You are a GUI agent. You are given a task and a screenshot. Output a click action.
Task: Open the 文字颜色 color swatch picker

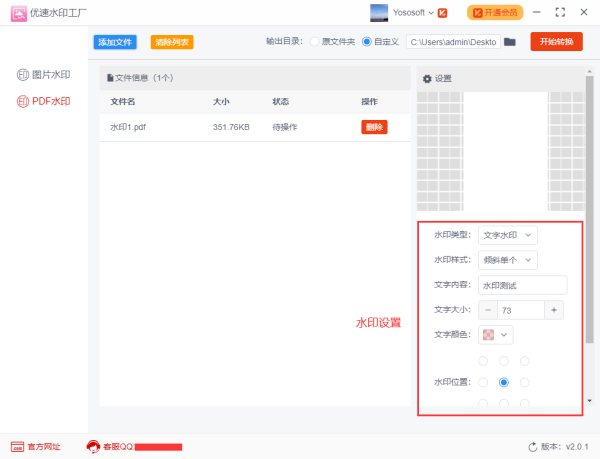496,335
